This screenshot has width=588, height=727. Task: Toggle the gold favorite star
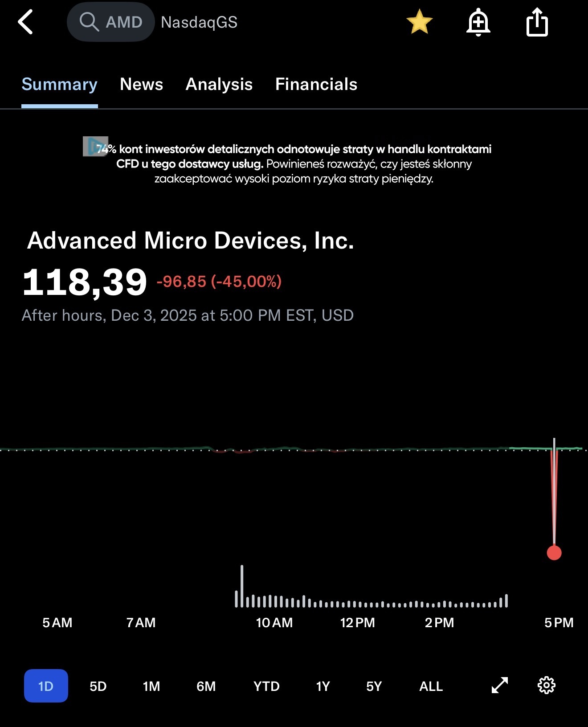(x=419, y=22)
